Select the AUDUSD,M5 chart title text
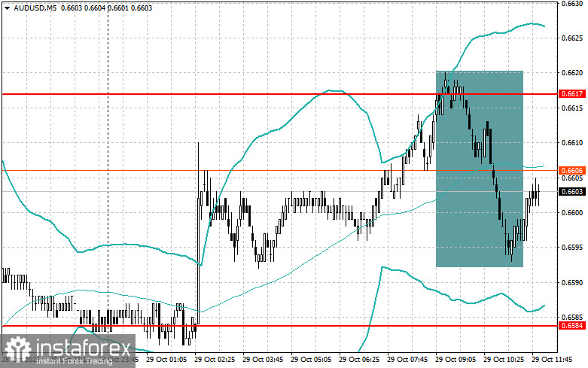588x368 pixels. (x=35, y=8)
